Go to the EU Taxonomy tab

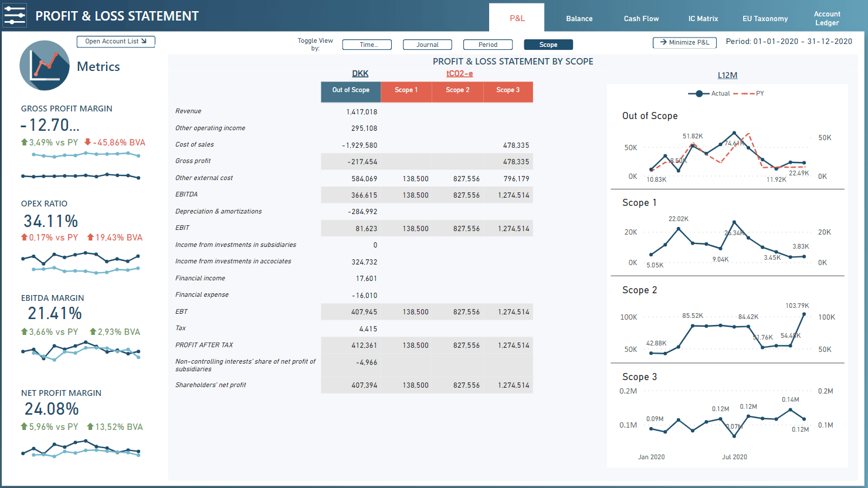[x=765, y=19]
